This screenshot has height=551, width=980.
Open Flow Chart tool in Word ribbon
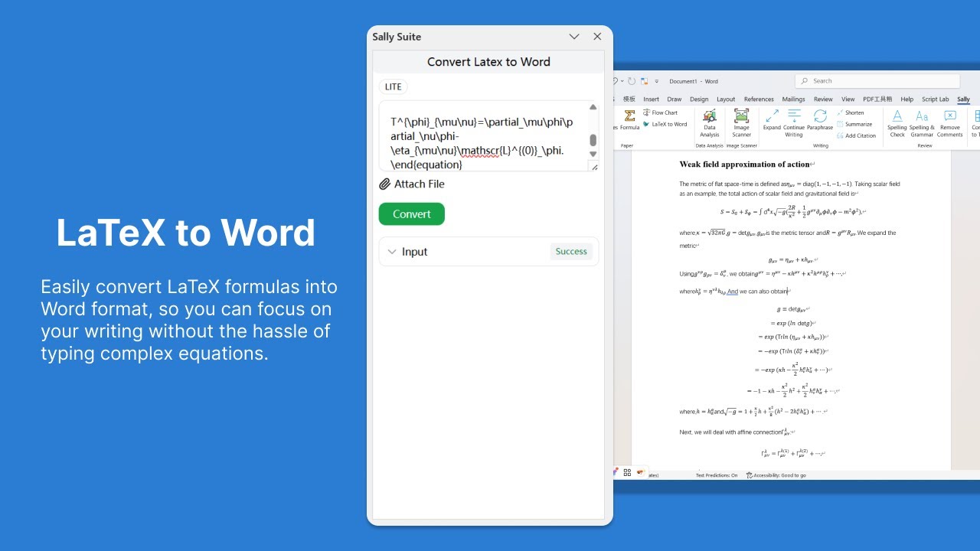point(660,112)
